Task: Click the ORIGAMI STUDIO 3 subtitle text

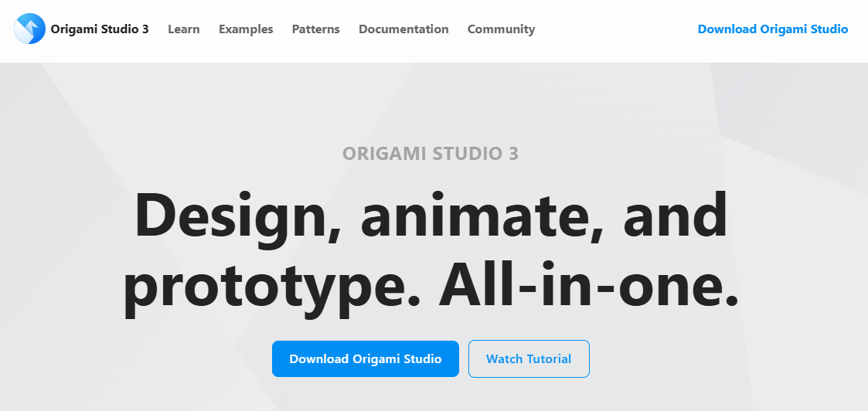Action: point(431,154)
